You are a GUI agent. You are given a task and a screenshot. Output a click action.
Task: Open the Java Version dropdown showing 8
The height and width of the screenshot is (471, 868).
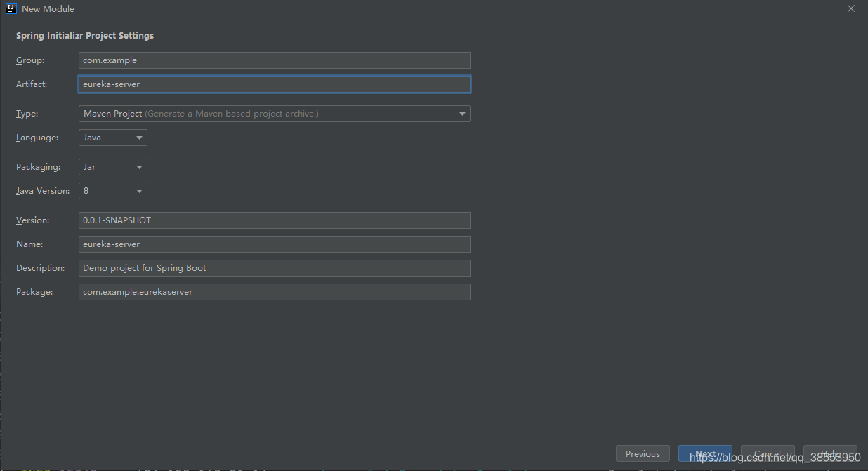coord(113,191)
